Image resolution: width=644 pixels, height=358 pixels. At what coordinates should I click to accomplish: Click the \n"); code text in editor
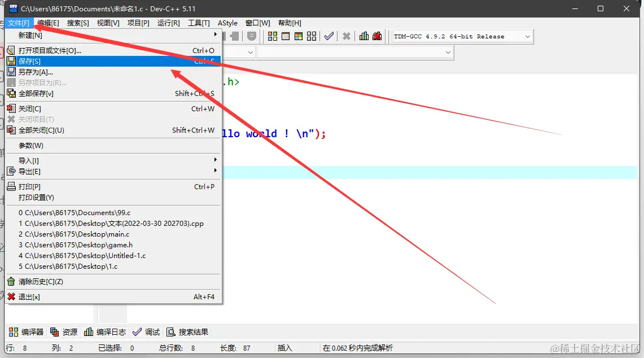[x=311, y=134]
